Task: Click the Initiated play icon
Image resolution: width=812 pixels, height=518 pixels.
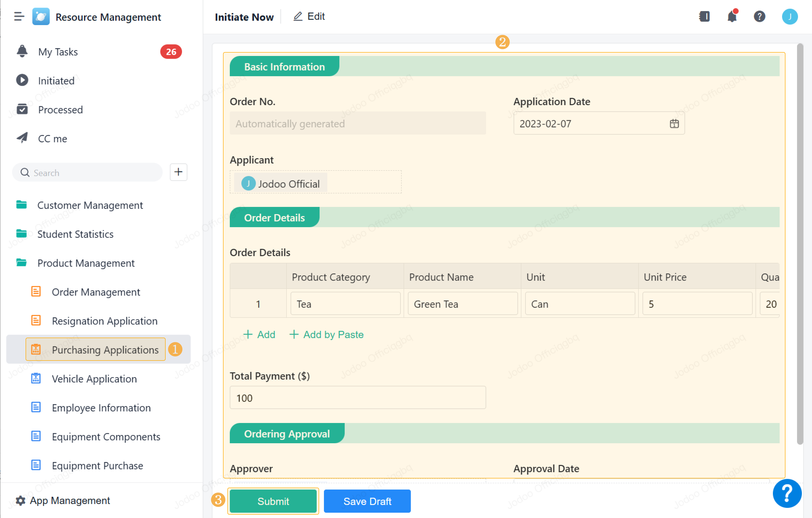Action: 22,80
